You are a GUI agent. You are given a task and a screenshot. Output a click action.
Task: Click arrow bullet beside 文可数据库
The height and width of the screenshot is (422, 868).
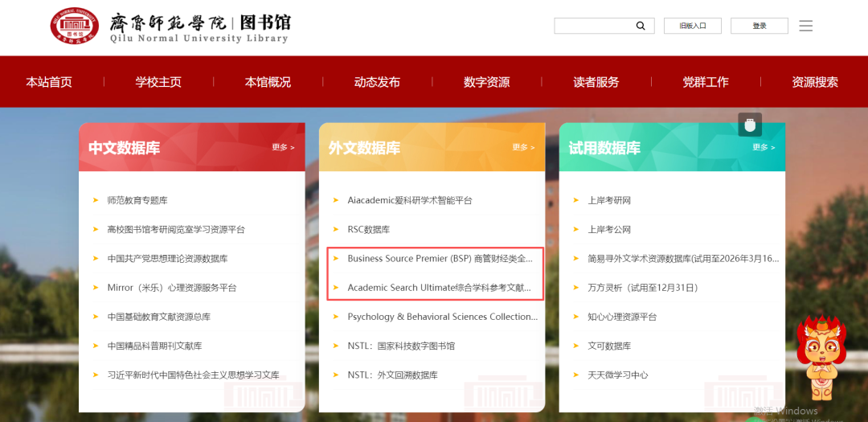(x=575, y=346)
